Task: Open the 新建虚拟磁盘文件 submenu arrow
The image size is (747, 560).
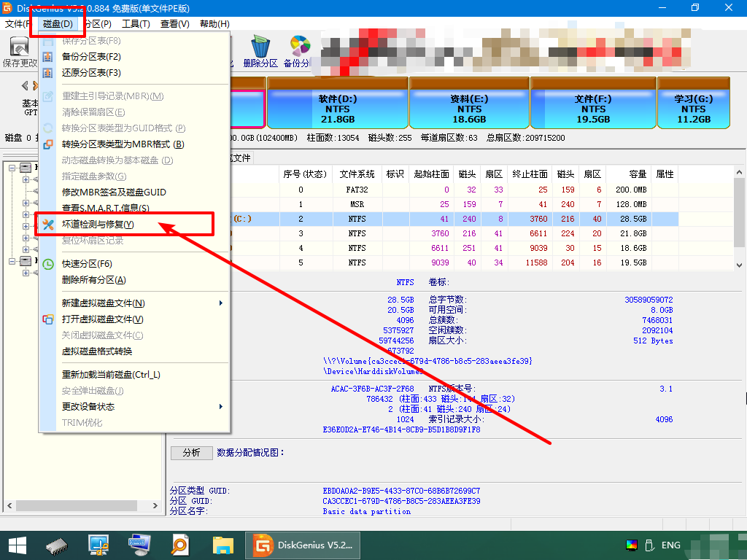Action: [221, 302]
